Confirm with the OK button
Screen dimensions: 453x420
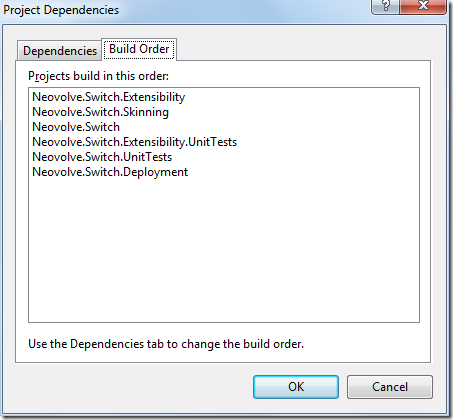point(296,387)
